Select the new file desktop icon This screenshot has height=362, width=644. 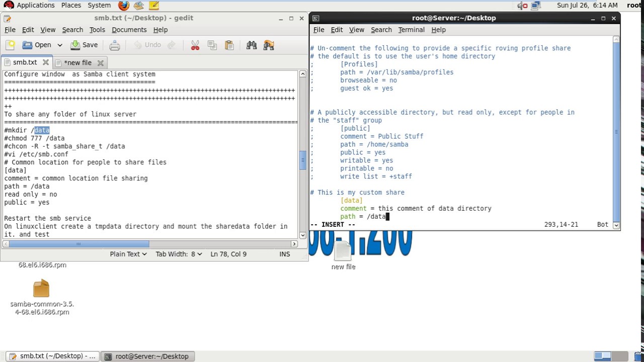343,256
